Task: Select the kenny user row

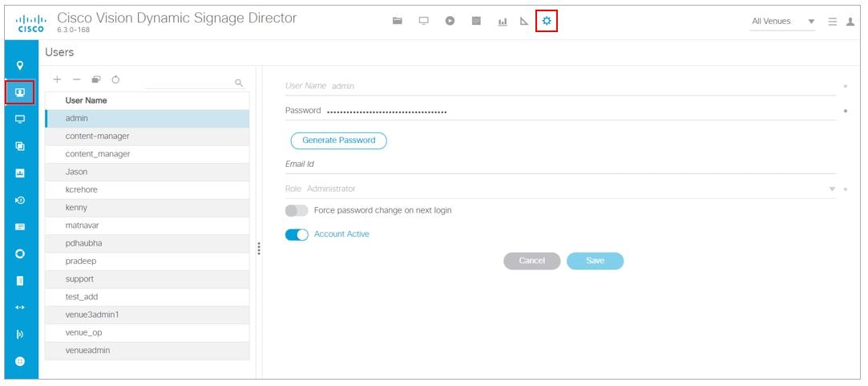Action: pyautogui.click(x=147, y=207)
